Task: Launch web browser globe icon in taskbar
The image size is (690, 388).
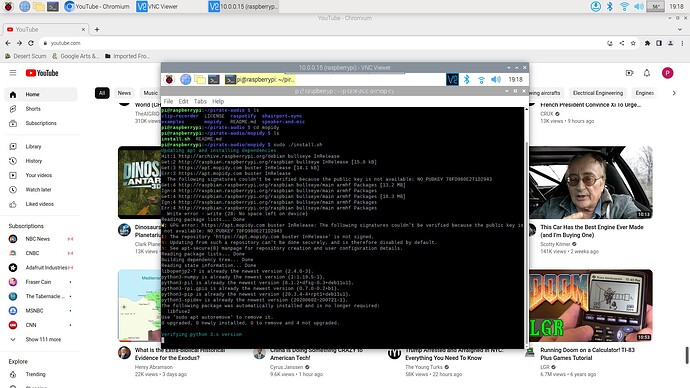Action: pos(25,6)
